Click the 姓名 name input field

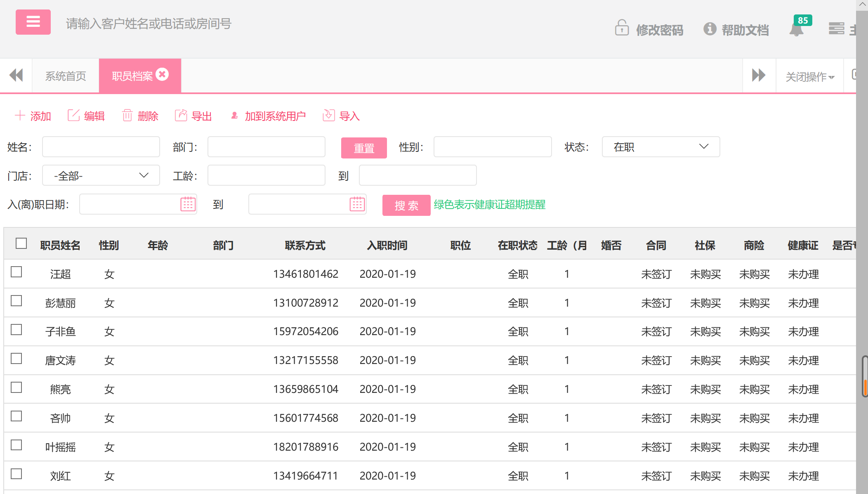(x=100, y=147)
